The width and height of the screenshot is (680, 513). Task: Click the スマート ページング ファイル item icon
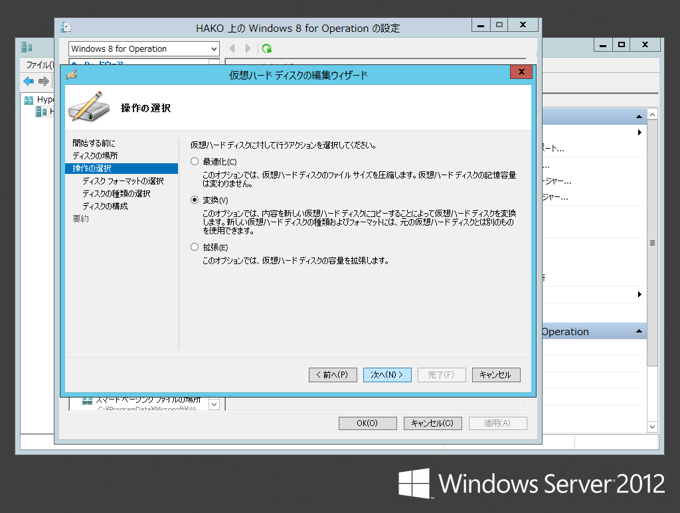[x=87, y=400]
